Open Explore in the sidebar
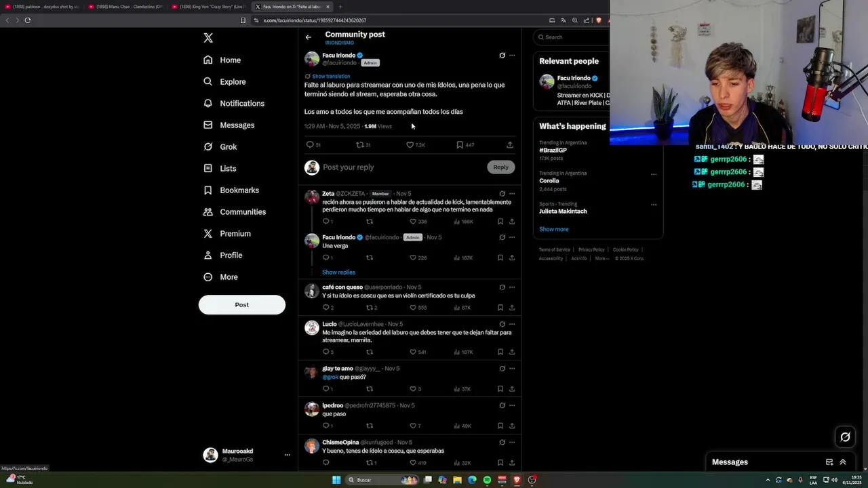Screen dimensions: 868x488 coord(224,81)
